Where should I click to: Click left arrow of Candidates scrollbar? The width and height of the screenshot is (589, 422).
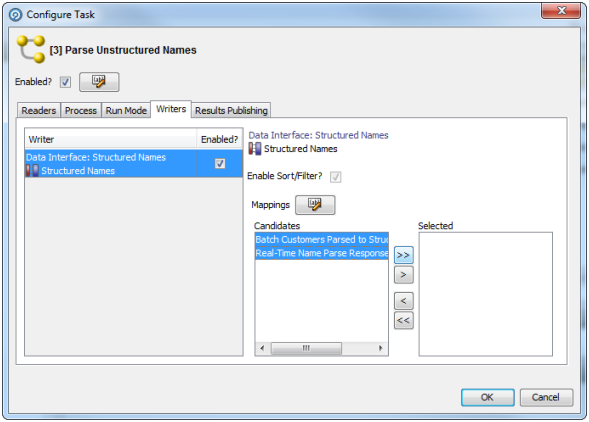(262, 348)
